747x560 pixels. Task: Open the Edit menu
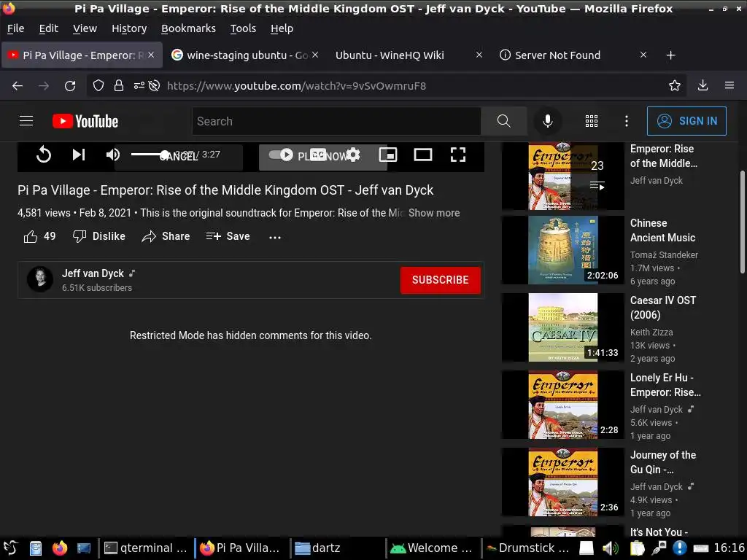pos(49,28)
